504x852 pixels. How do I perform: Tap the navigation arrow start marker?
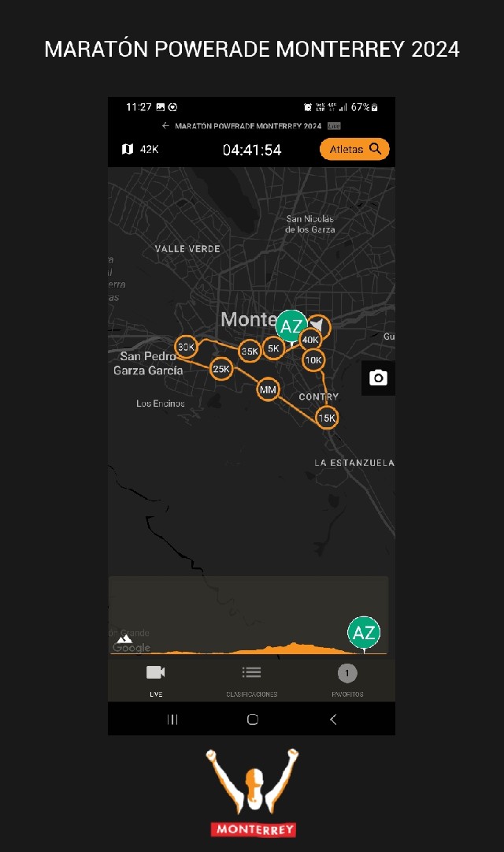pyautogui.click(x=319, y=326)
